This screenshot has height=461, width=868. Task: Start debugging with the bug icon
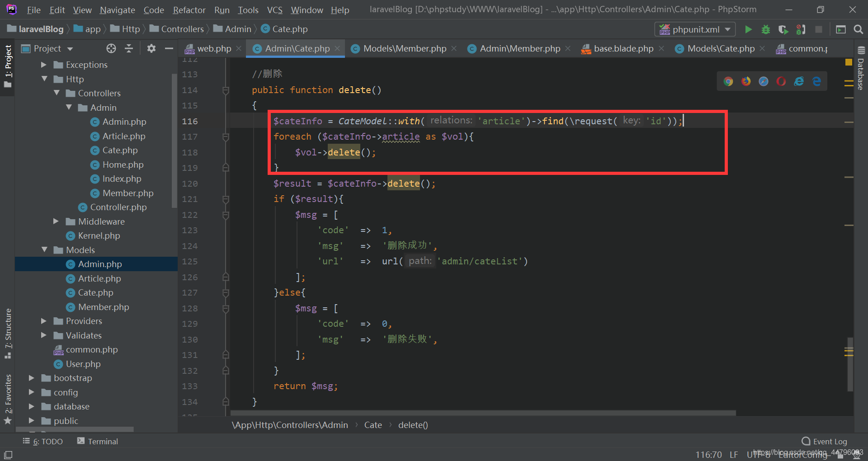(x=765, y=29)
